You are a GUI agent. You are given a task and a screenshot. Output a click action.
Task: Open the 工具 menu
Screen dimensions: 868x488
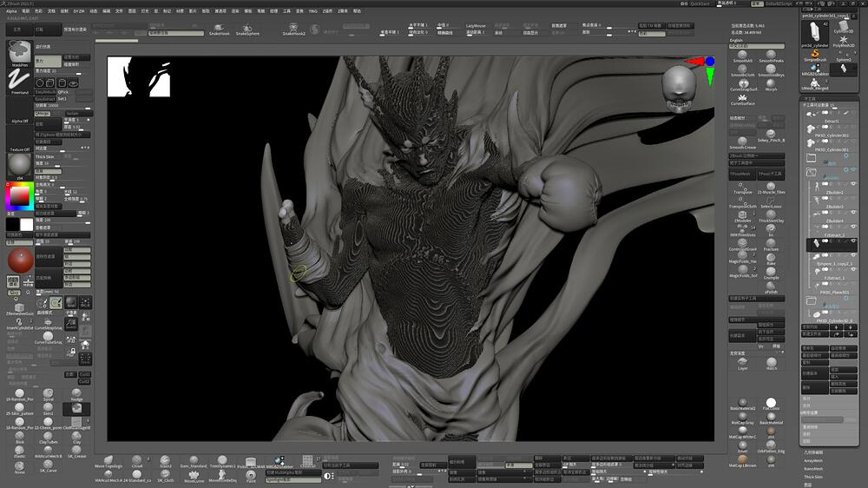[x=286, y=11]
